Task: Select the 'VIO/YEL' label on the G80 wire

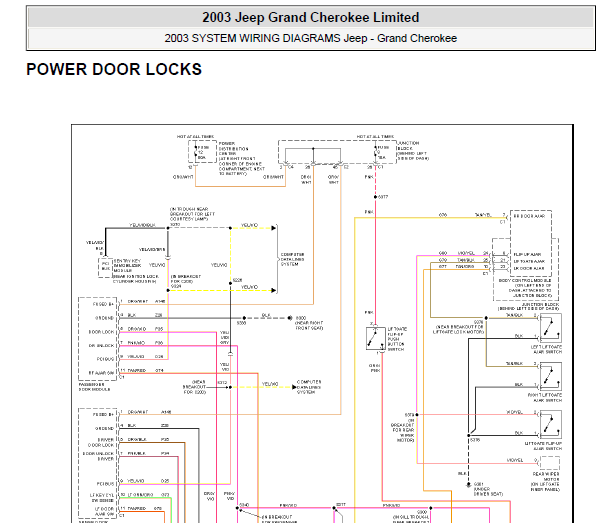Action: 466,253
